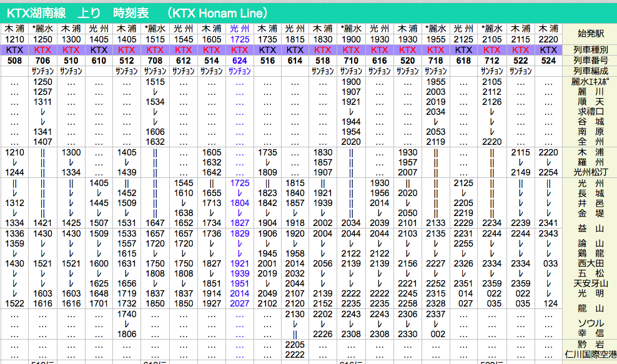Select train number 522
The image size is (617, 364).
(521, 61)
